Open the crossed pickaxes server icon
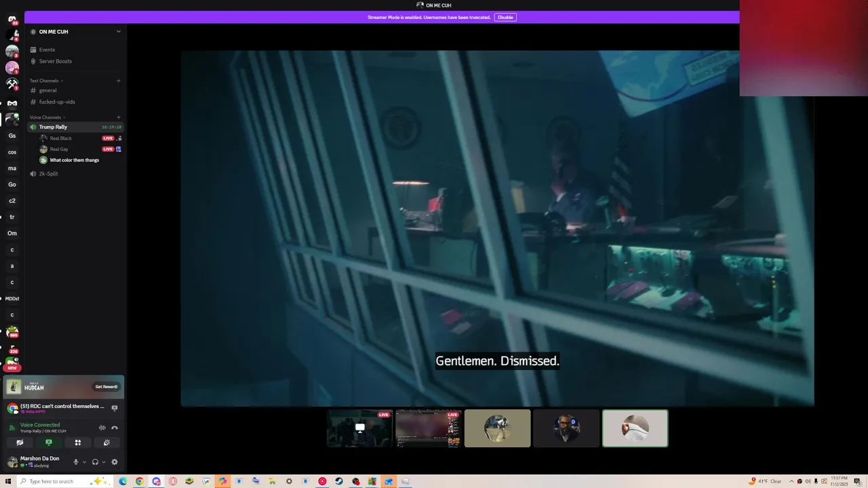 click(12, 84)
